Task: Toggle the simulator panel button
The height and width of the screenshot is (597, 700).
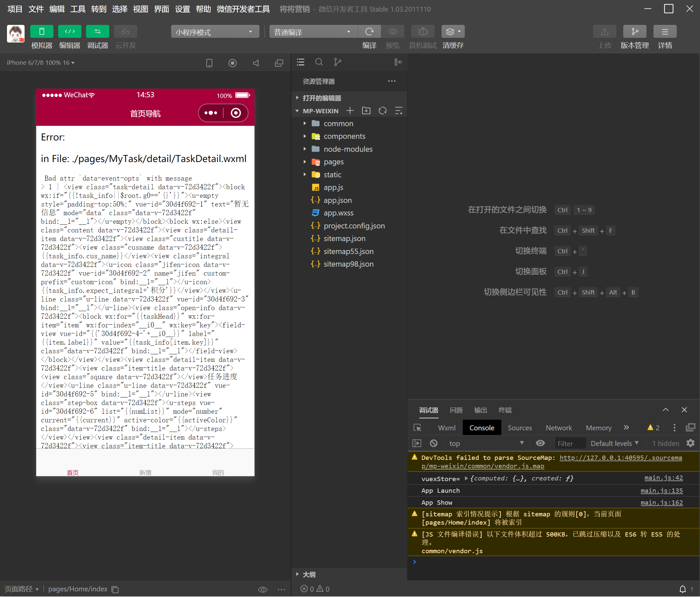Action: click(42, 32)
